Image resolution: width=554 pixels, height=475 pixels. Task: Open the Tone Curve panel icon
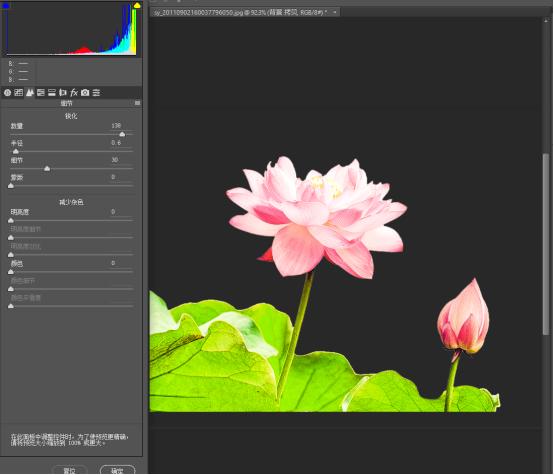pyautogui.click(x=18, y=93)
